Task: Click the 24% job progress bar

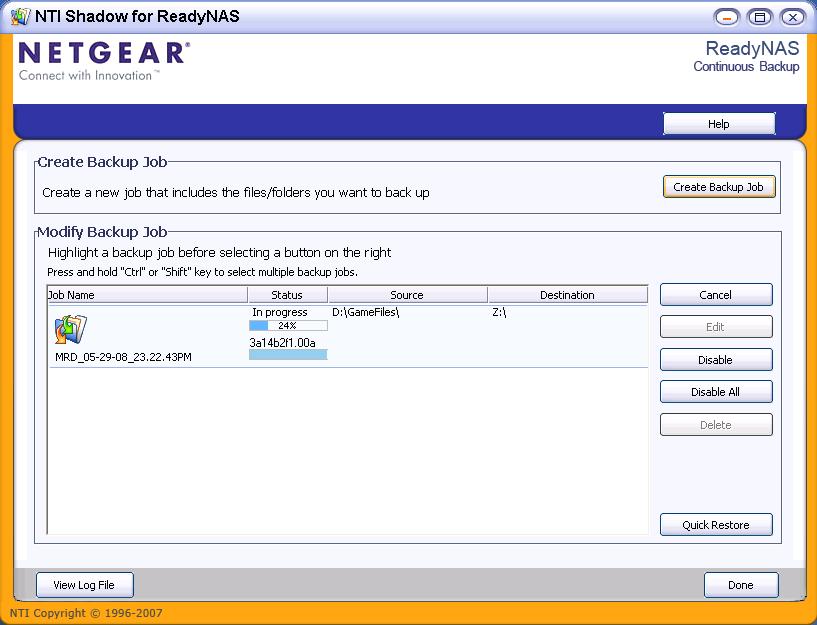Action: [288, 326]
